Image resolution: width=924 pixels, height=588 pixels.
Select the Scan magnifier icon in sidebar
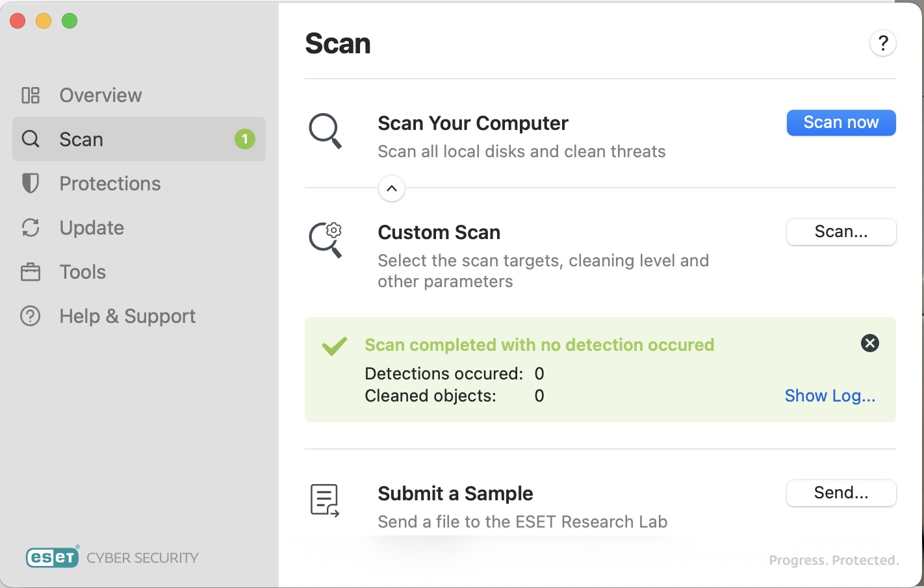point(30,139)
